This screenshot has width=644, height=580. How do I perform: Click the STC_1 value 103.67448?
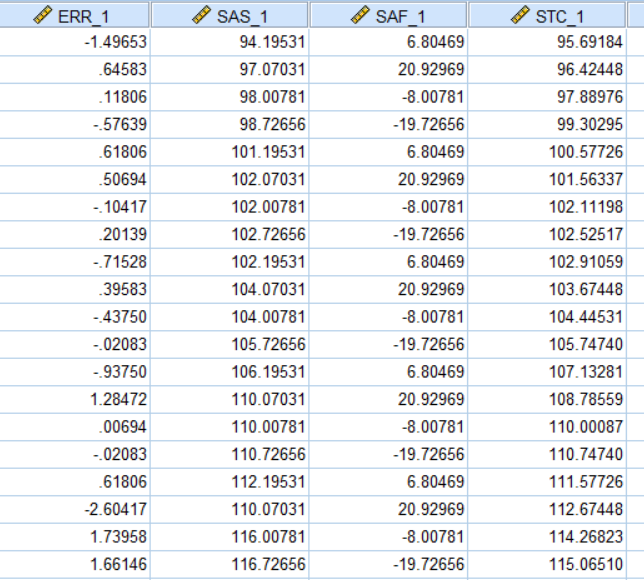[586, 289]
